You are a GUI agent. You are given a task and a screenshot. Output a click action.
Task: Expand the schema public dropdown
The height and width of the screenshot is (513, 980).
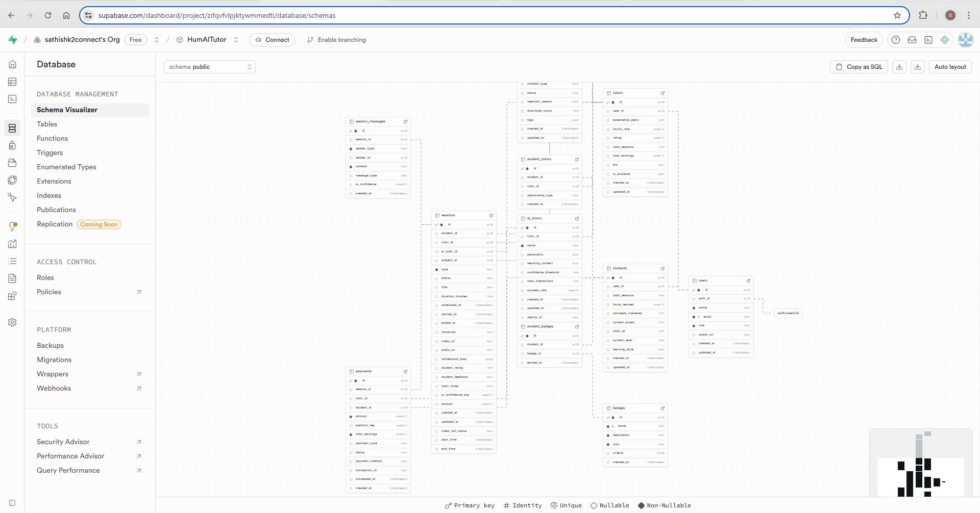click(x=210, y=67)
